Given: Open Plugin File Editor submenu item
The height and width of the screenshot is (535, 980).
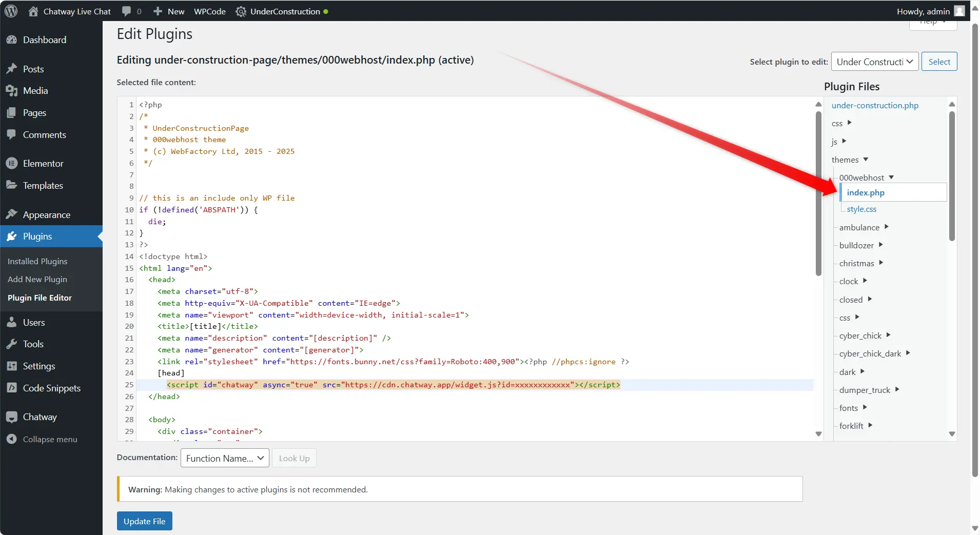Looking at the screenshot, I should pos(40,298).
